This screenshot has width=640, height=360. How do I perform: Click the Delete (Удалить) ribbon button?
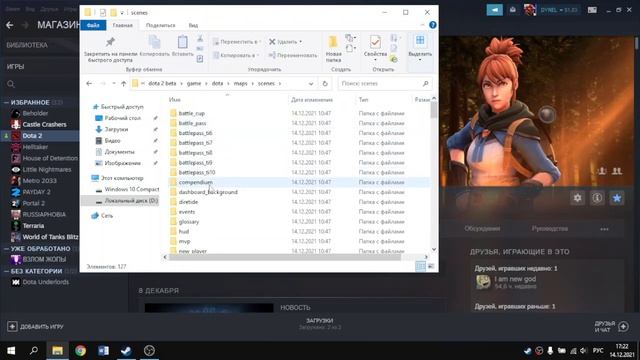pos(285,42)
